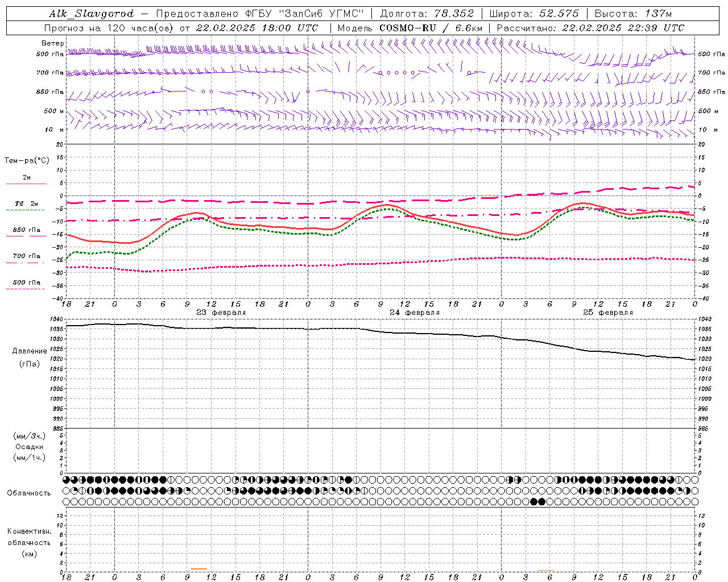Click the right-side 10 м wind level label
Screen dimensions: 728x582
(x=708, y=130)
